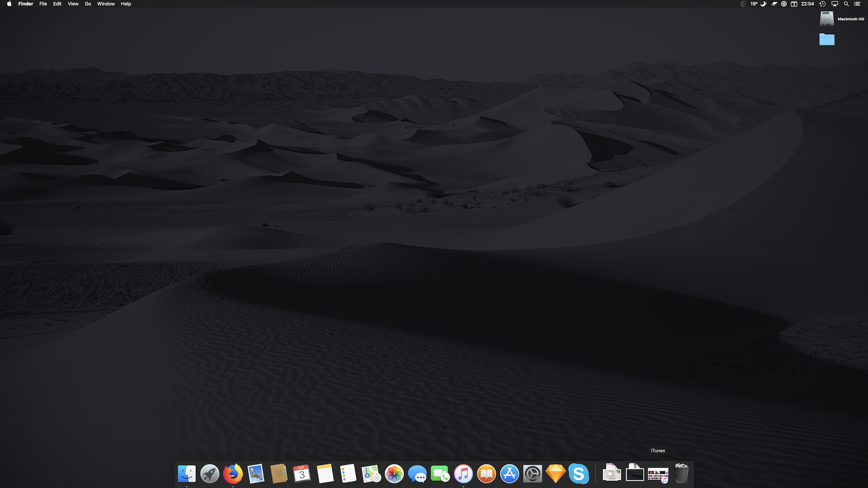Open Spotlight search magnifier

click(846, 4)
